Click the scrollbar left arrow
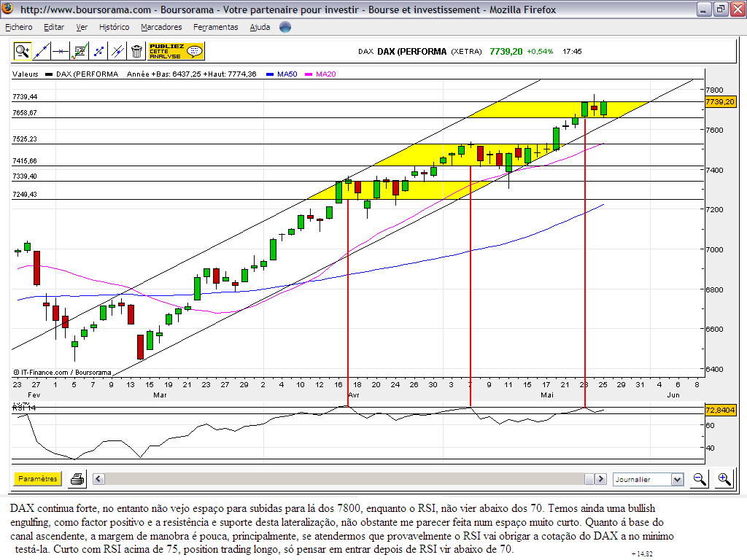The image size is (747, 560). tap(98, 479)
